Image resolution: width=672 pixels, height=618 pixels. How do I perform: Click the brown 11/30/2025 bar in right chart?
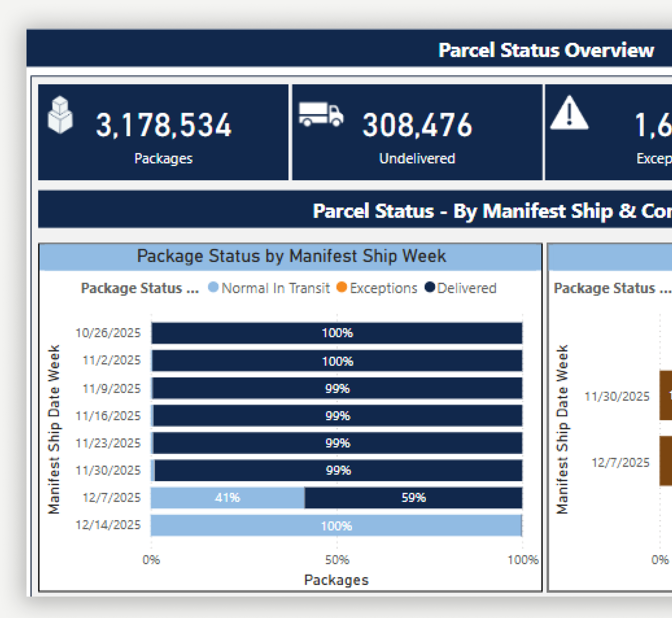point(665,395)
